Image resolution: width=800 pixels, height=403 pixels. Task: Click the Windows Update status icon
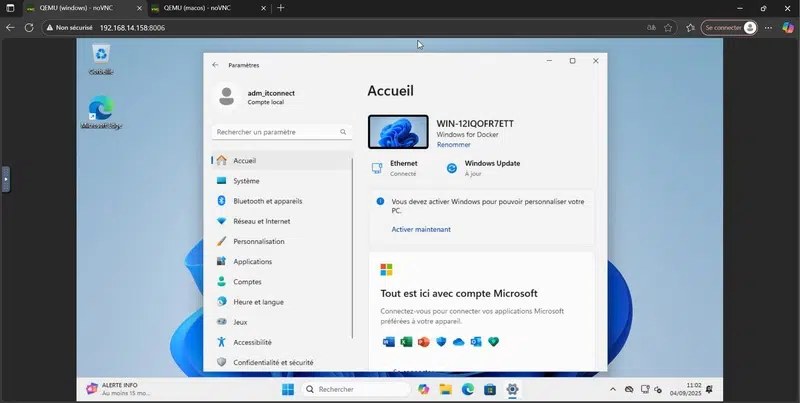(452, 168)
